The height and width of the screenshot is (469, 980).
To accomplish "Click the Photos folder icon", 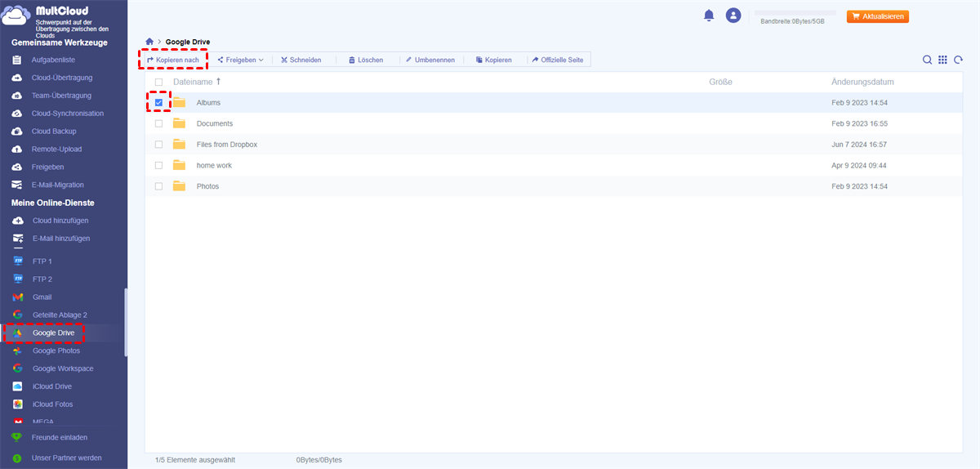I will point(179,186).
